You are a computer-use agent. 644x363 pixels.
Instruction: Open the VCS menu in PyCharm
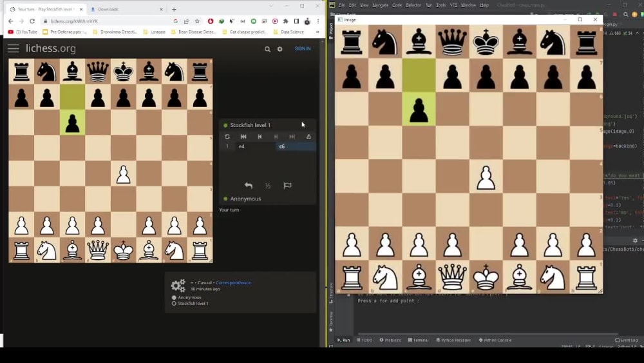[453, 5]
